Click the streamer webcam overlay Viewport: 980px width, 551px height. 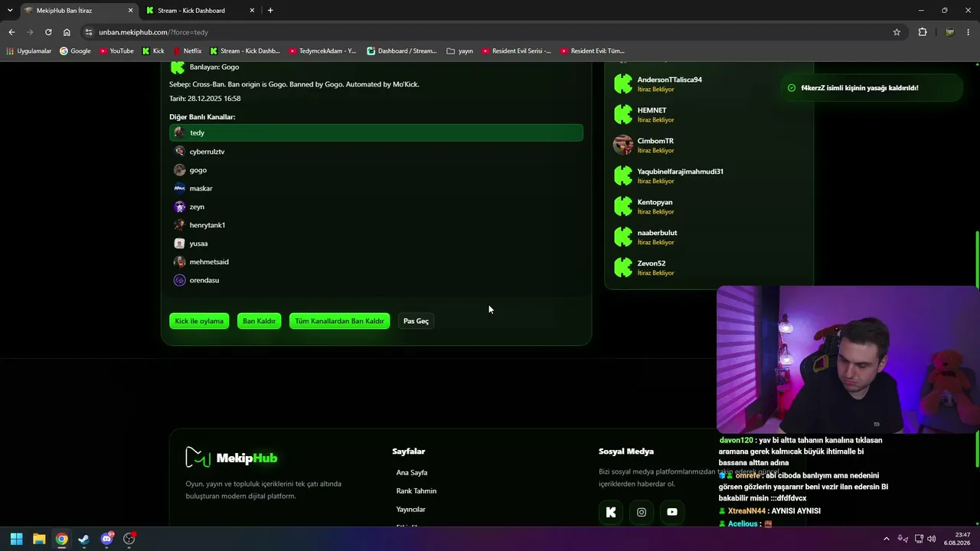click(x=848, y=360)
